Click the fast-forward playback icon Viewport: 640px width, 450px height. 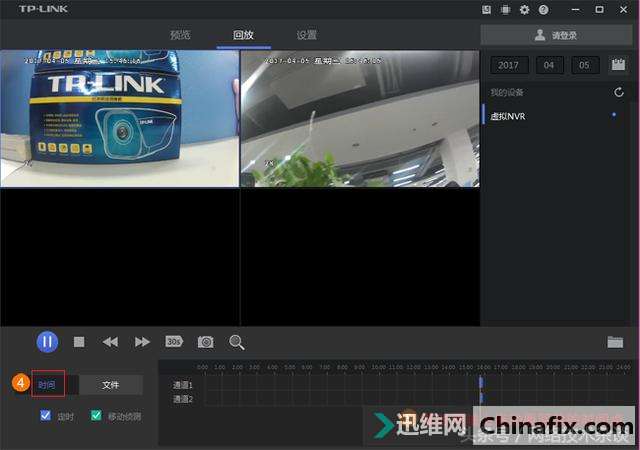[142, 342]
